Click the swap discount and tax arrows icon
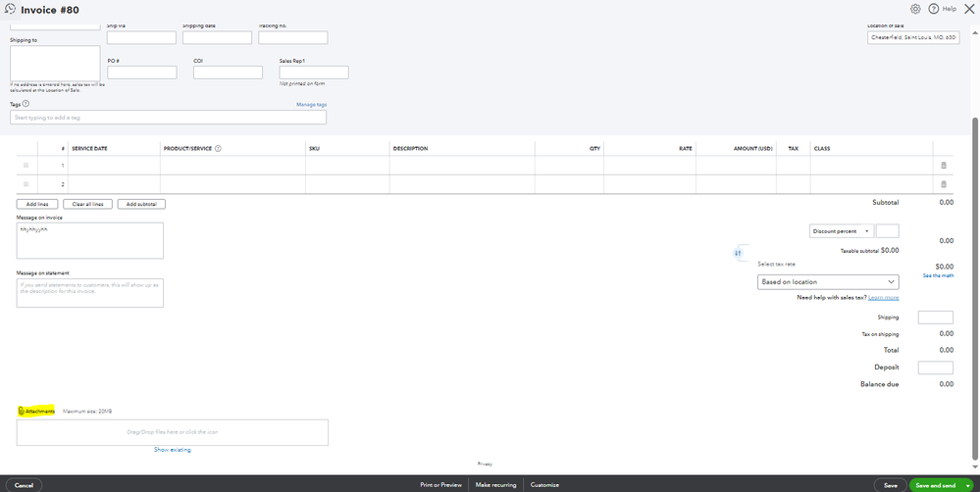980x492 pixels. click(738, 253)
